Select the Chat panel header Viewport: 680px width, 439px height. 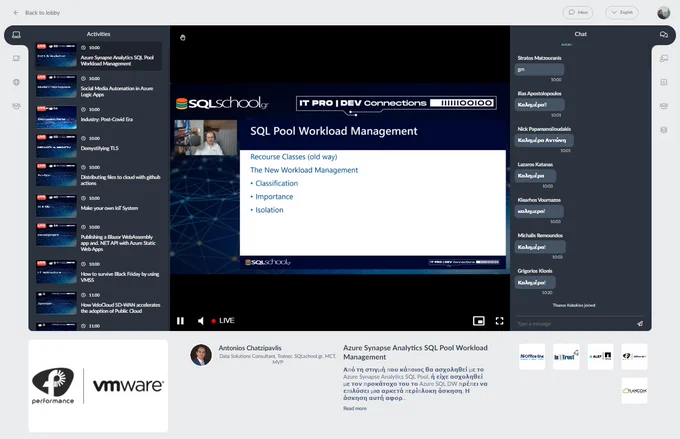tap(580, 34)
